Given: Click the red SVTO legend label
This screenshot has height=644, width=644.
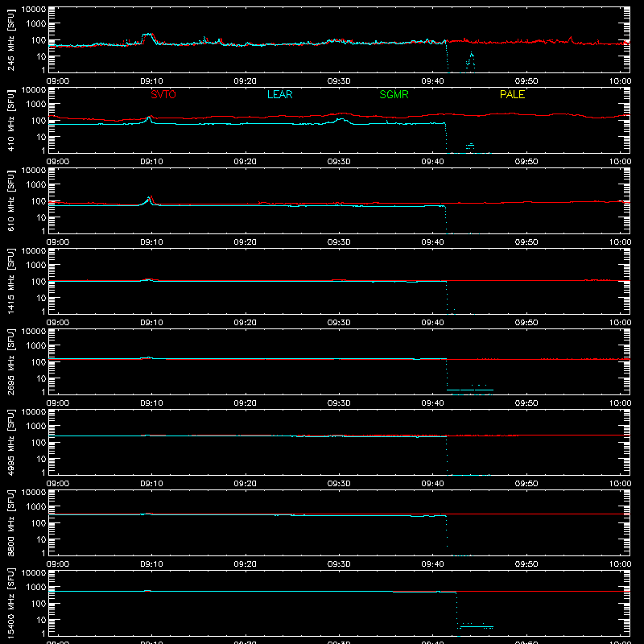Looking at the screenshot, I should tap(163, 94).
